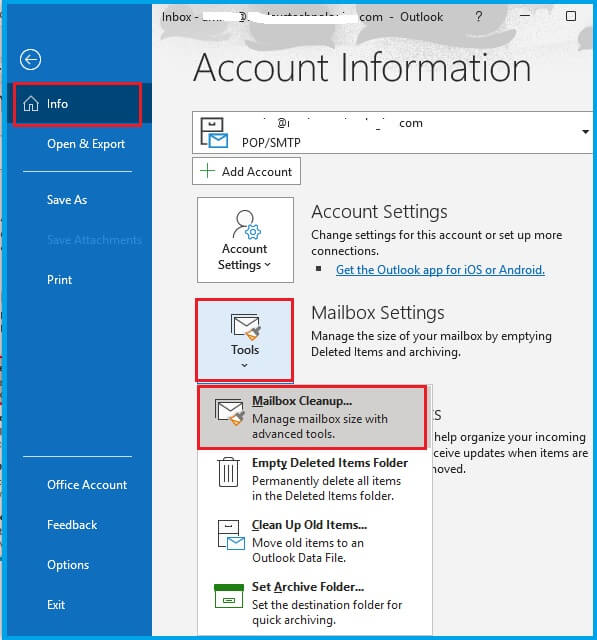Click the Help question mark icon

click(x=479, y=16)
